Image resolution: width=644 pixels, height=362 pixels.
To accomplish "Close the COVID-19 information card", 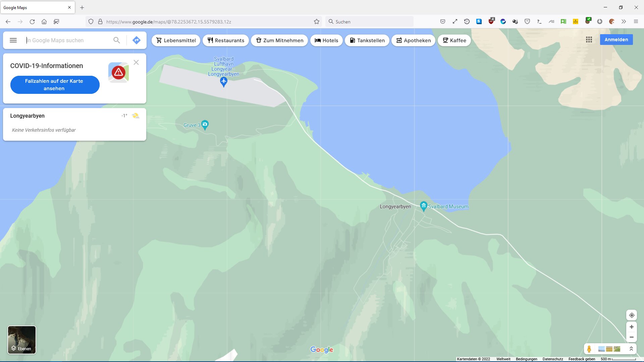I will (x=136, y=62).
